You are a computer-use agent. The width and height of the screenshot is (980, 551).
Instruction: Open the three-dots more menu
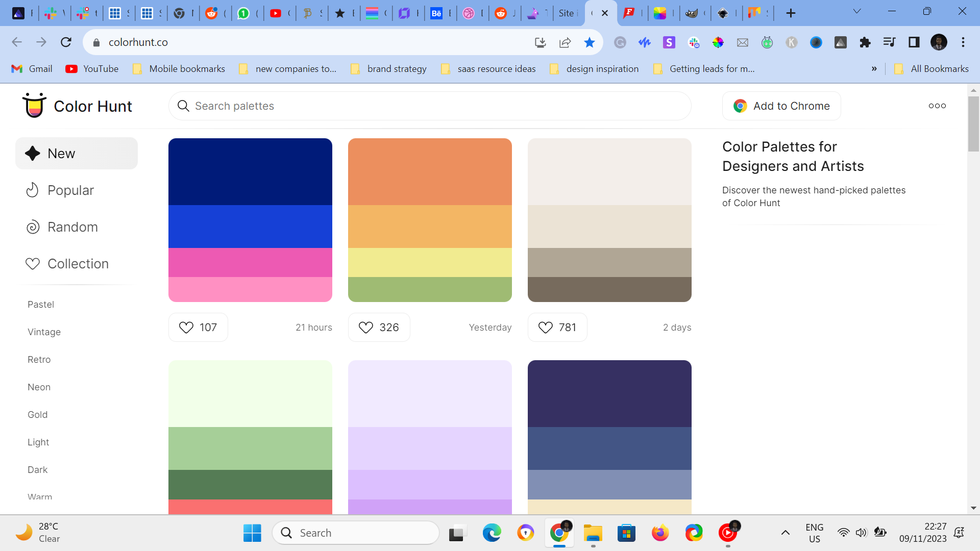[x=937, y=106]
